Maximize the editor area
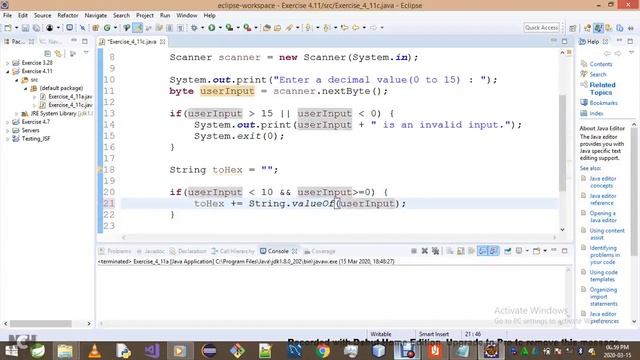Viewport: 640px width, 360px height. [x=564, y=41]
